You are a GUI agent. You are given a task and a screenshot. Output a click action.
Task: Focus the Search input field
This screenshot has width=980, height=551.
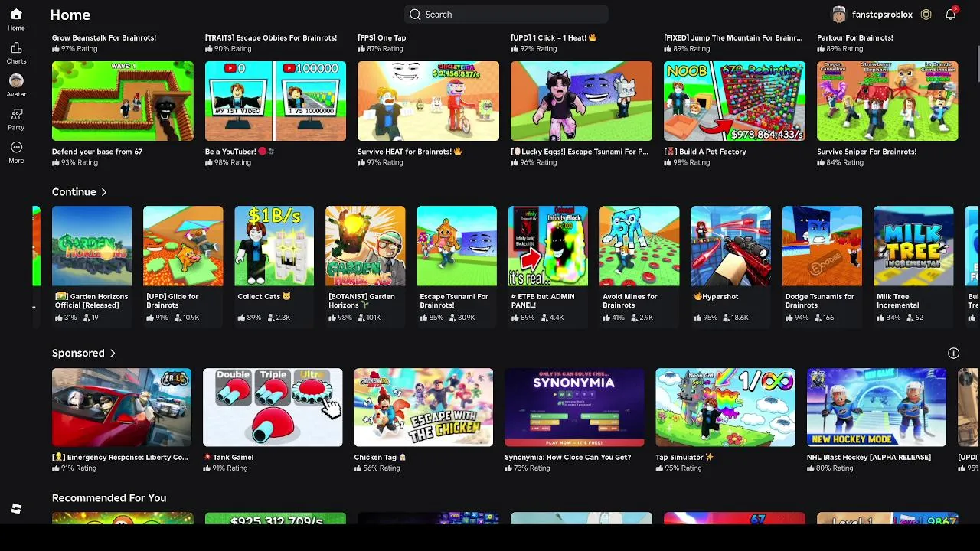pyautogui.click(x=506, y=15)
